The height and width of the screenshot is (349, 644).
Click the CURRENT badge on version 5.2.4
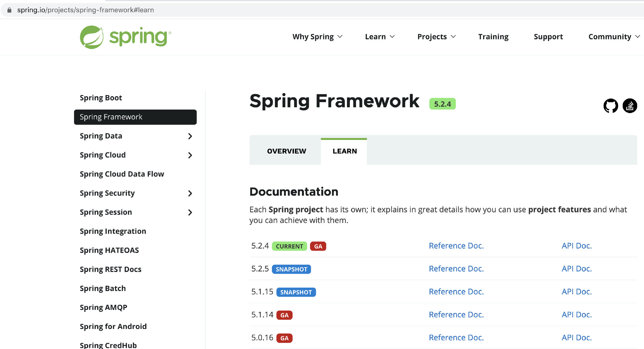click(290, 246)
